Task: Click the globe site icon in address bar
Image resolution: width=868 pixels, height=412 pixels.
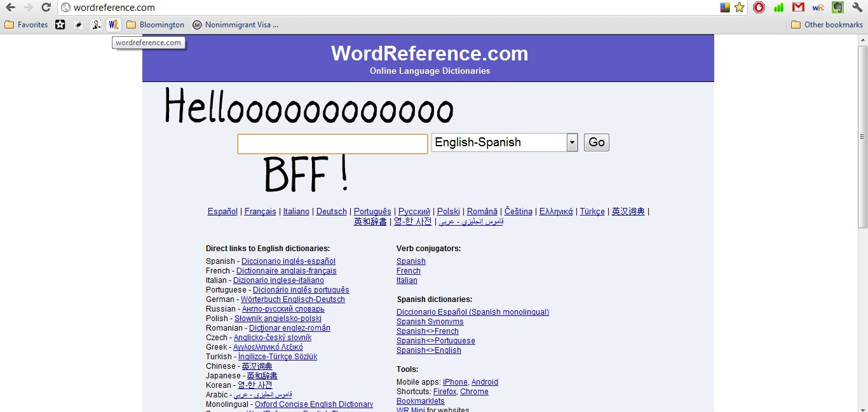Action: (65, 8)
